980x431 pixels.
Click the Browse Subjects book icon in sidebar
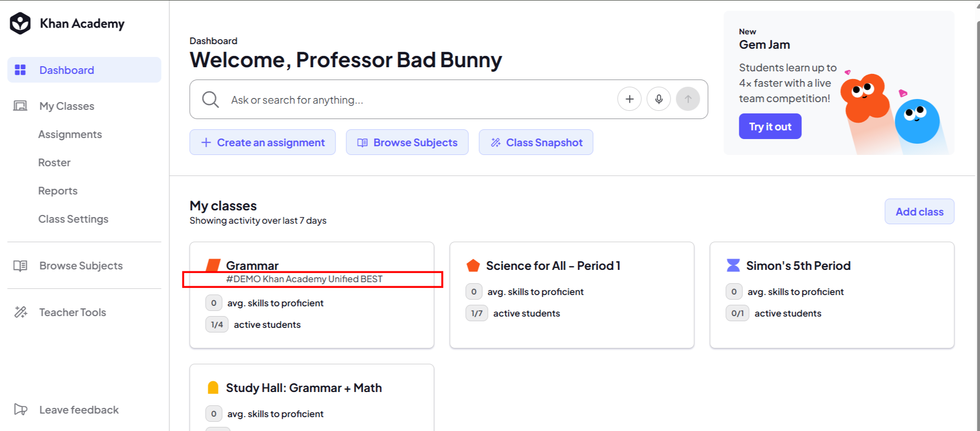20,266
